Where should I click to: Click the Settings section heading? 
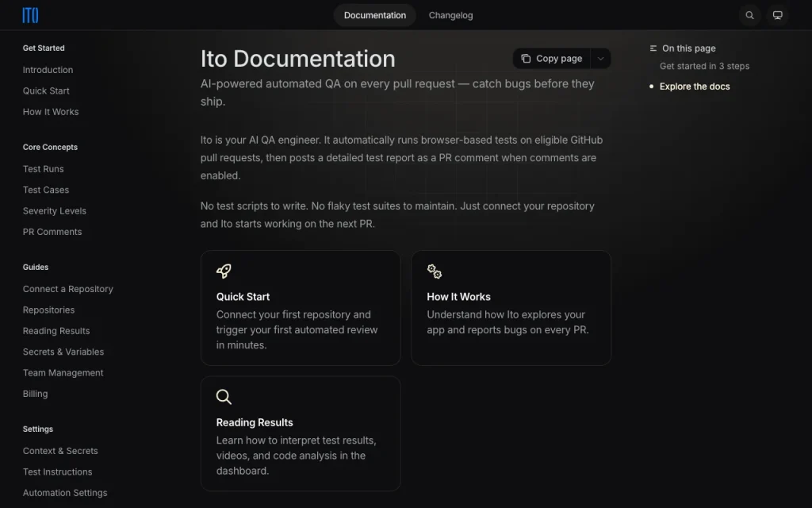click(38, 429)
